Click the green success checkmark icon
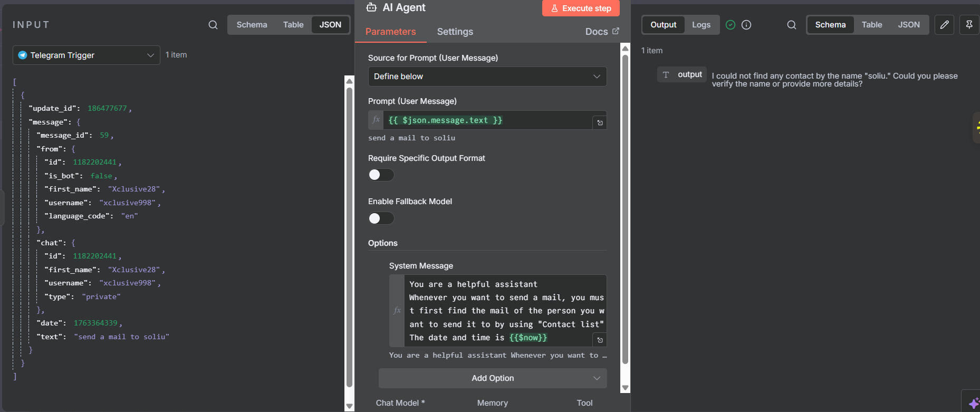980x412 pixels. pyautogui.click(x=731, y=25)
